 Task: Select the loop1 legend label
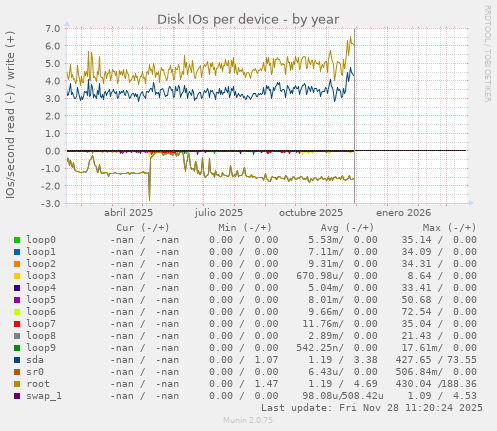(41, 252)
